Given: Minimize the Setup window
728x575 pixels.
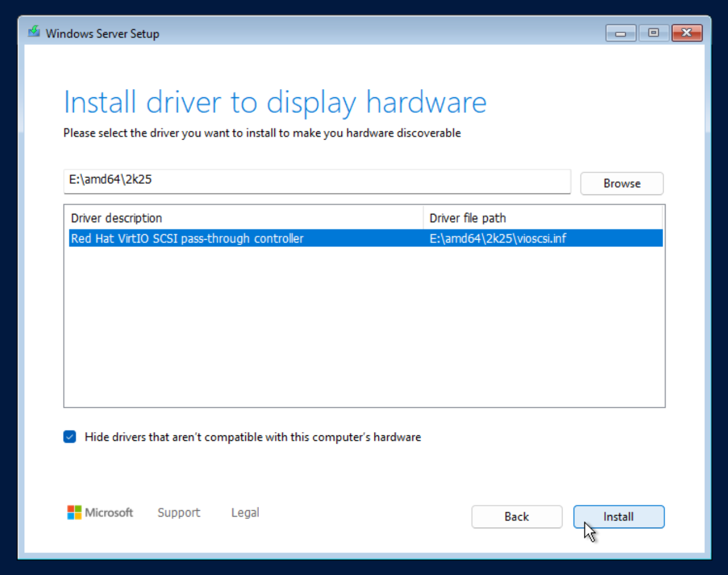Looking at the screenshot, I should click(x=621, y=33).
